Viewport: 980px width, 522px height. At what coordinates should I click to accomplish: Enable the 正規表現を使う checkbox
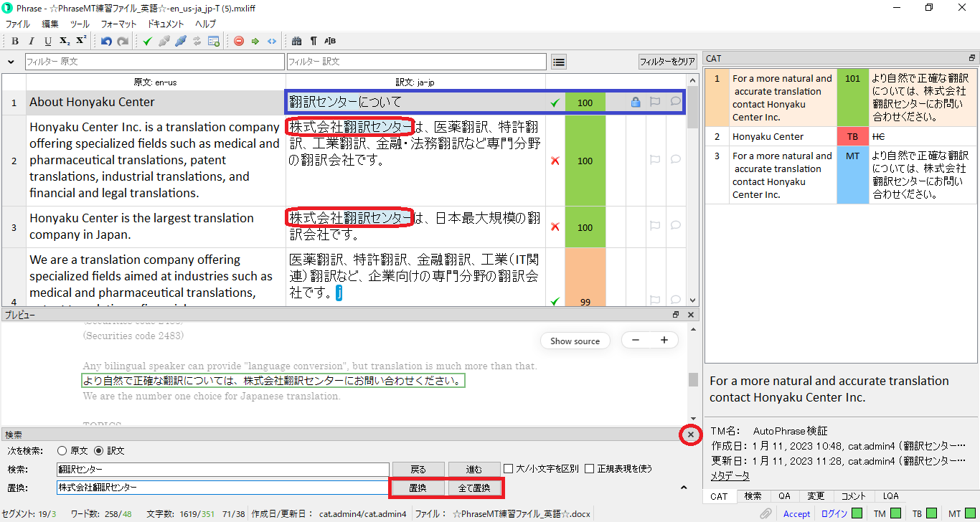590,469
